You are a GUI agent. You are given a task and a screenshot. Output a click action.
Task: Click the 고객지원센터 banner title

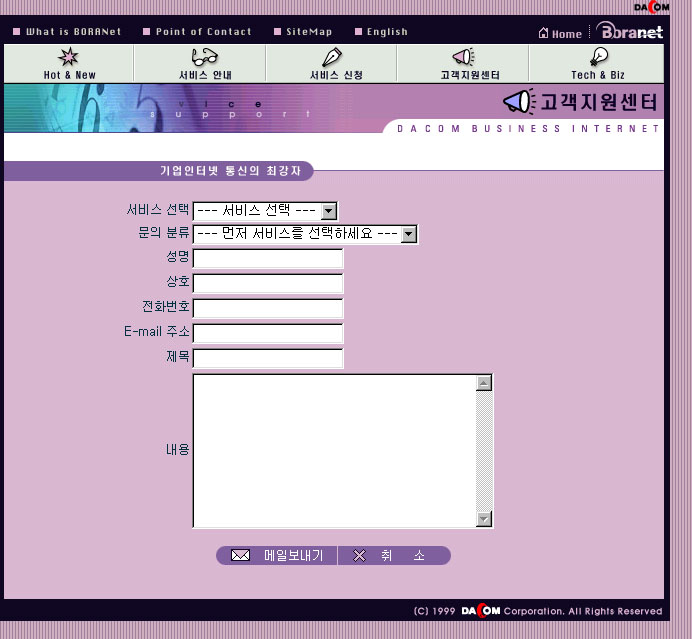coord(598,102)
